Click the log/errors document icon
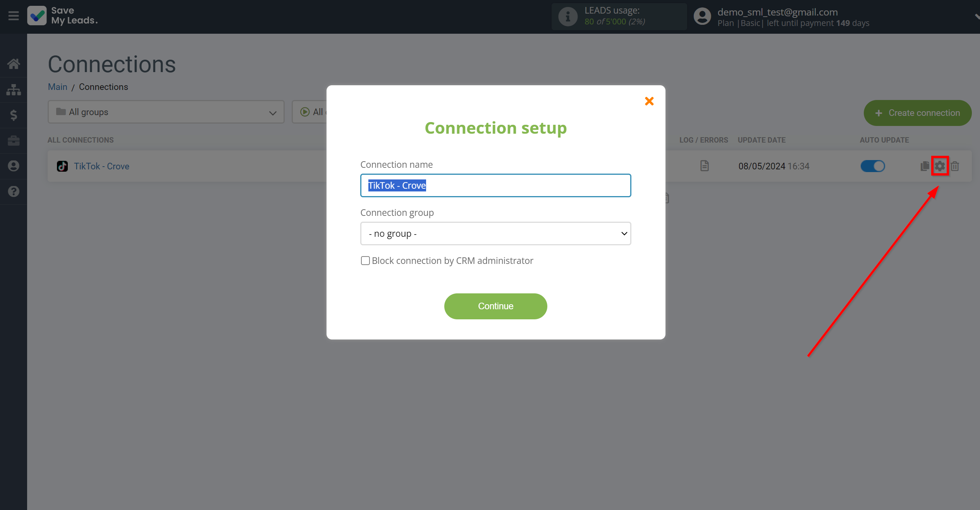Image resolution: width=980 pixels, height=510 pixels. [704, 166]
